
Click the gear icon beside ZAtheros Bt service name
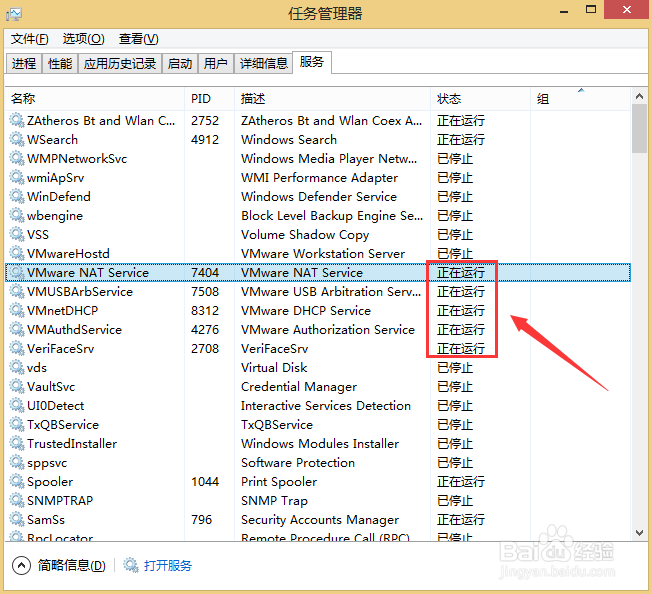(x=17, y=121)
